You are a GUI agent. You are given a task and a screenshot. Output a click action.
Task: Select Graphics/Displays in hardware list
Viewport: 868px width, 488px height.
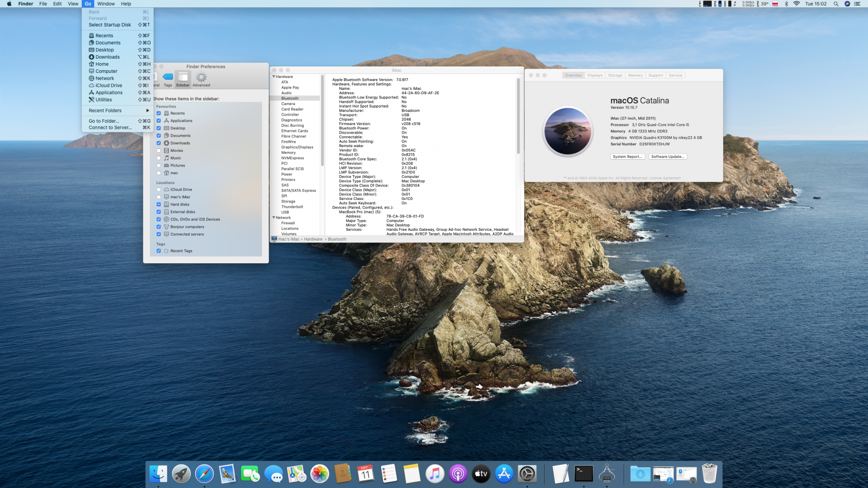click(297, 147)
